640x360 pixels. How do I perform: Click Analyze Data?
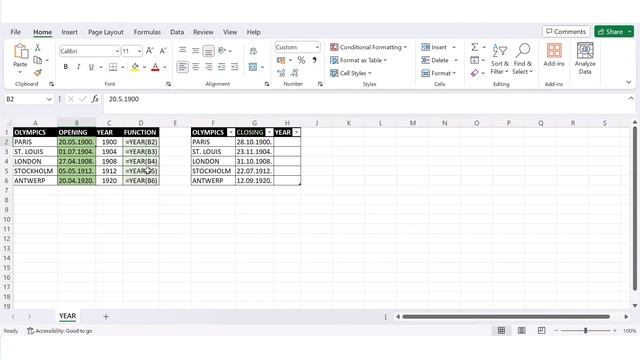pos(585,58)
